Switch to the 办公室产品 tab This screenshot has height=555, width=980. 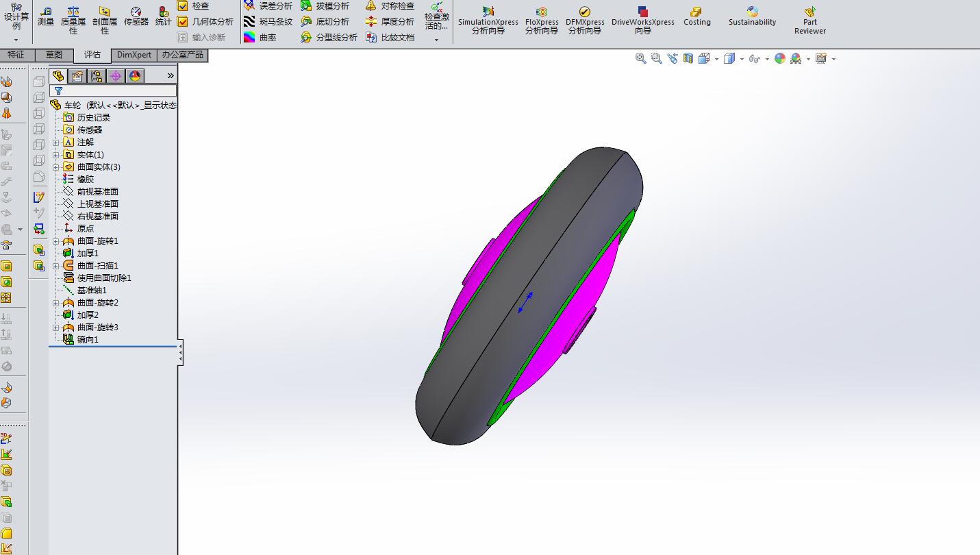182,55
